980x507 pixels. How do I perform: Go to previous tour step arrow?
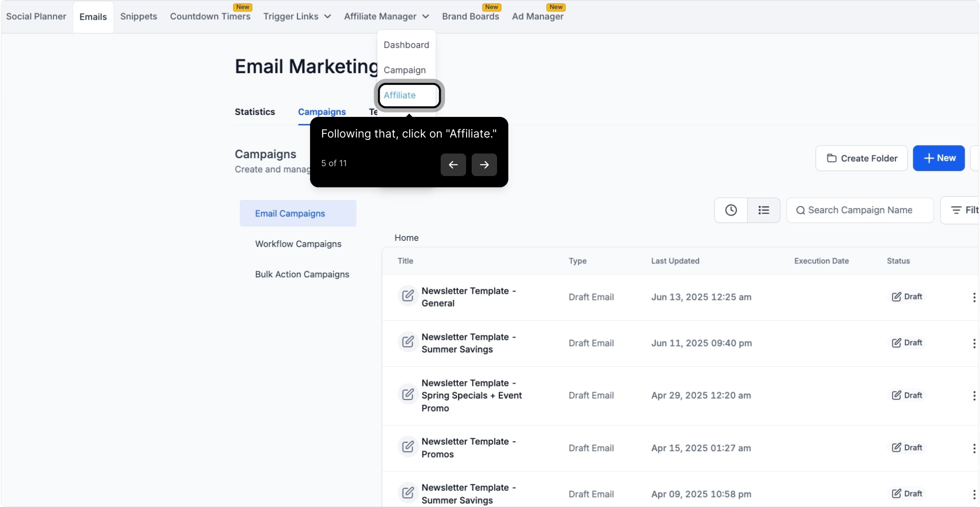click(x=453, y=165)
